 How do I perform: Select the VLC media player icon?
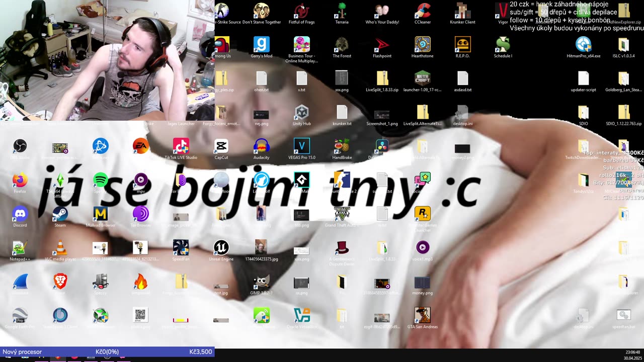coord(60,250)
